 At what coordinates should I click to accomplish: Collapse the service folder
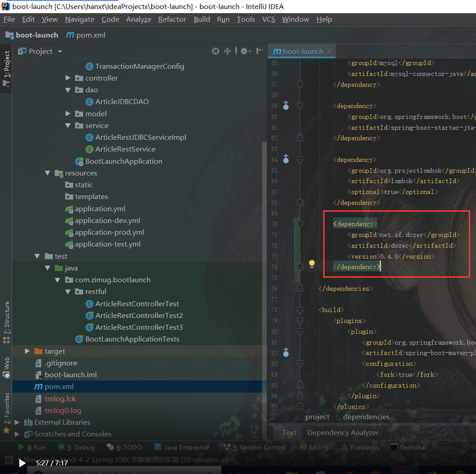pyautogui.click(x=68, y=125)
